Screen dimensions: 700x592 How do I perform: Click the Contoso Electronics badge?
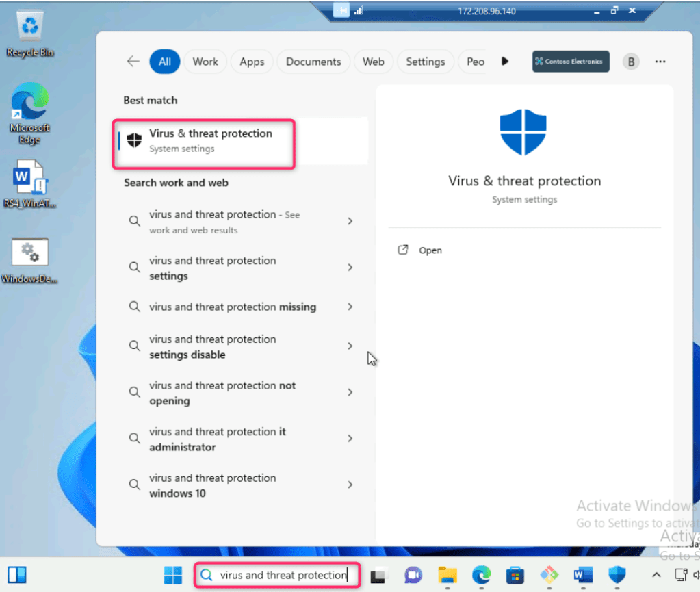tap(571, 62)
